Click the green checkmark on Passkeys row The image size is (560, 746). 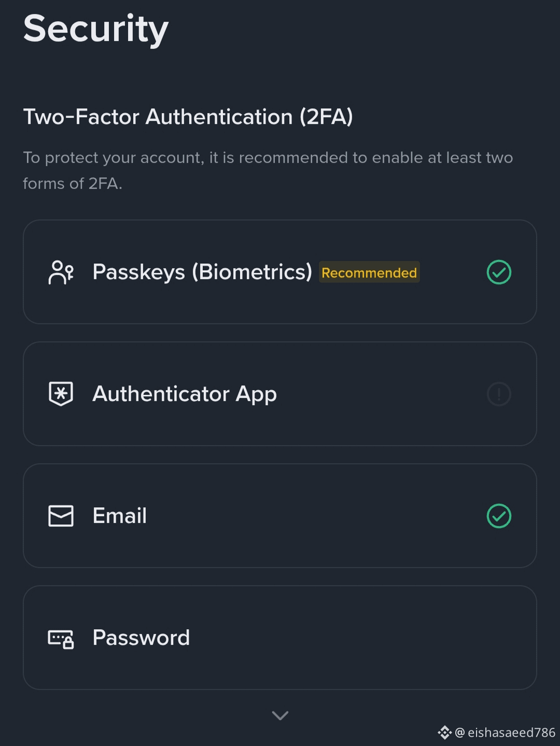(499, 272)
